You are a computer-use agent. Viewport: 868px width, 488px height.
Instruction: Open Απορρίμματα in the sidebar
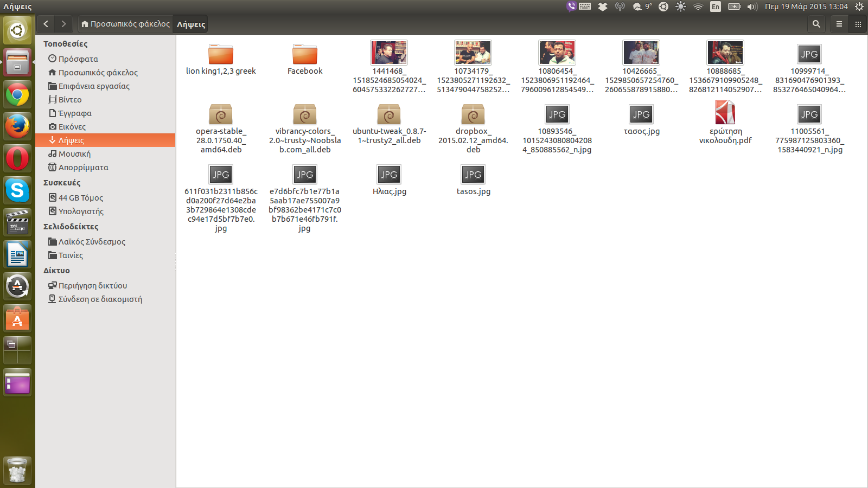pyautogui.click(x=83, y=167)
